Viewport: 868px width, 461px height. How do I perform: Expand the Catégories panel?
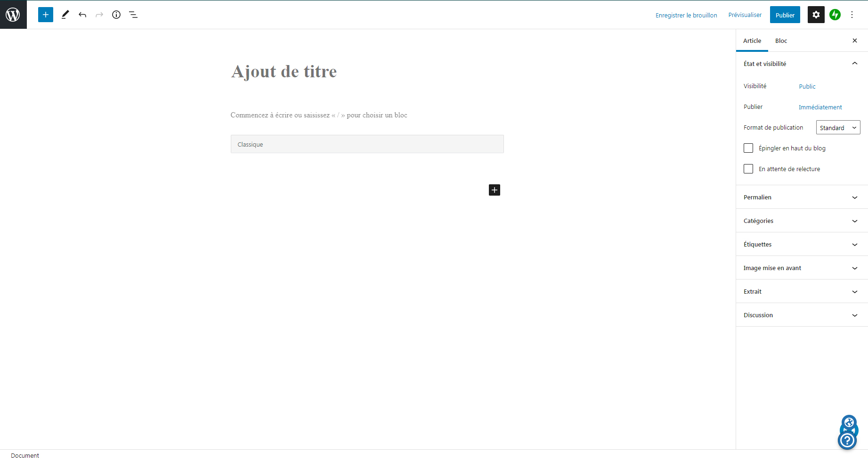click(802, 221)
